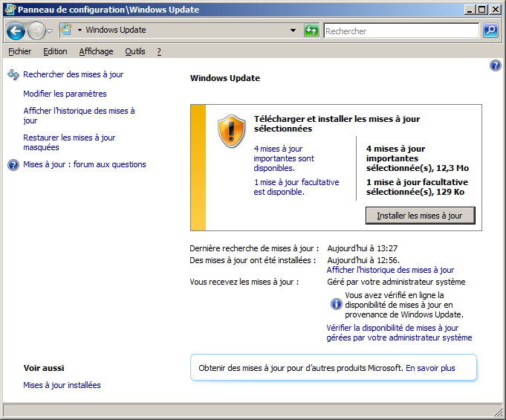This screenshot has width=506, height=420.
Task: Expand the recent pages dropdown arrow
Action: coord(49,30)
